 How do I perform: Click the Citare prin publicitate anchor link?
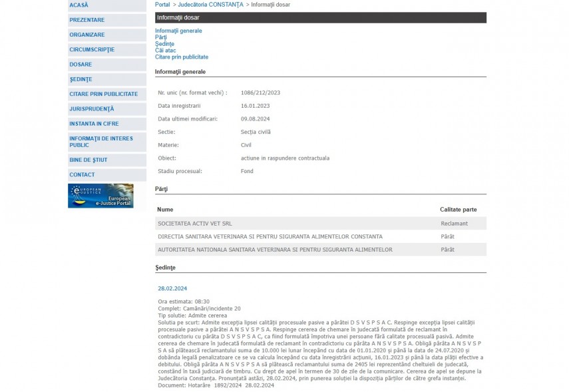182,57
